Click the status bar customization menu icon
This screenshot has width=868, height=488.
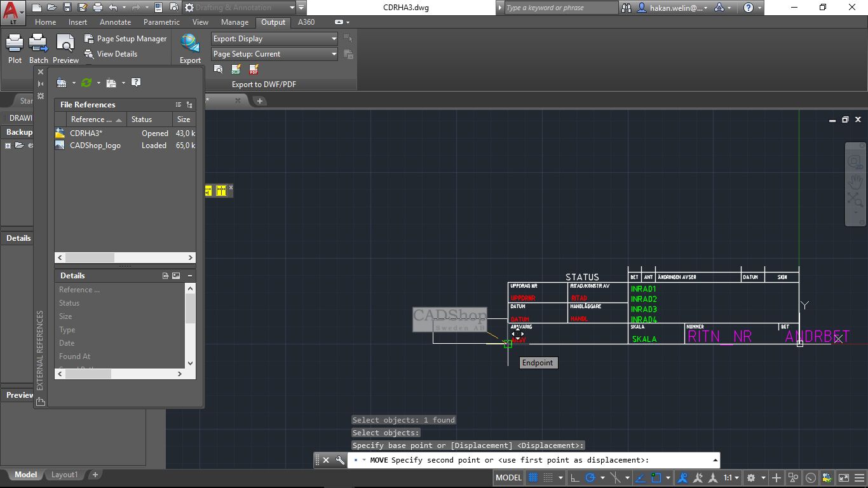pyautogui.click(x=859, y=478)
